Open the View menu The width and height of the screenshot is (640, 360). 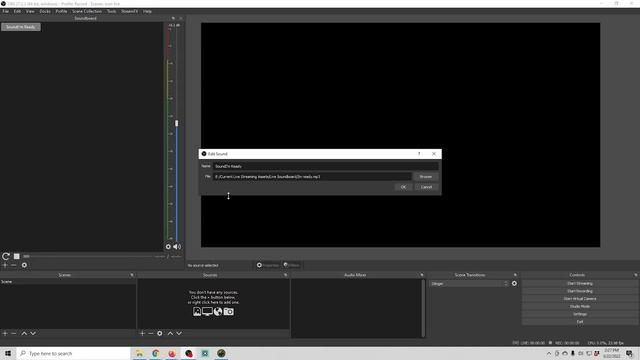click(30, 11)
